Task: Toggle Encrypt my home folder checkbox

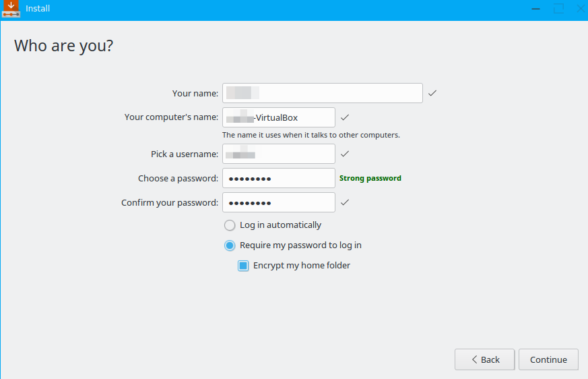Action: [243, 266]
